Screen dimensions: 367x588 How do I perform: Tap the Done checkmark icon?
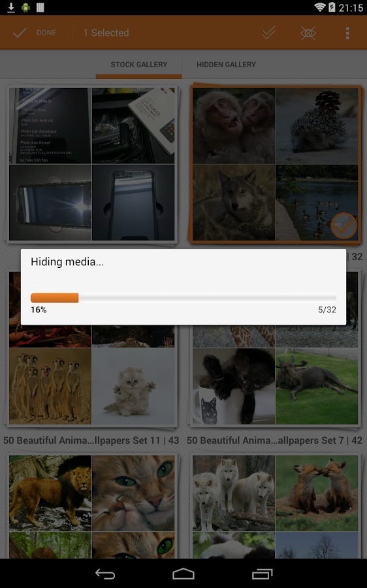[20, 33]
